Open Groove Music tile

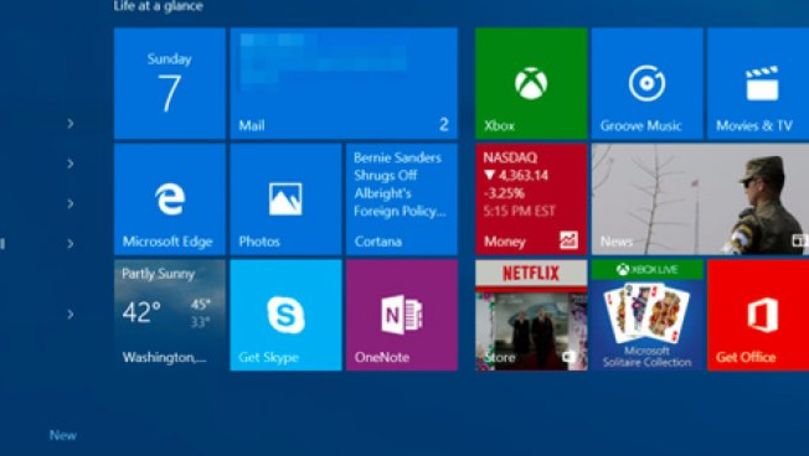(647, 83)
